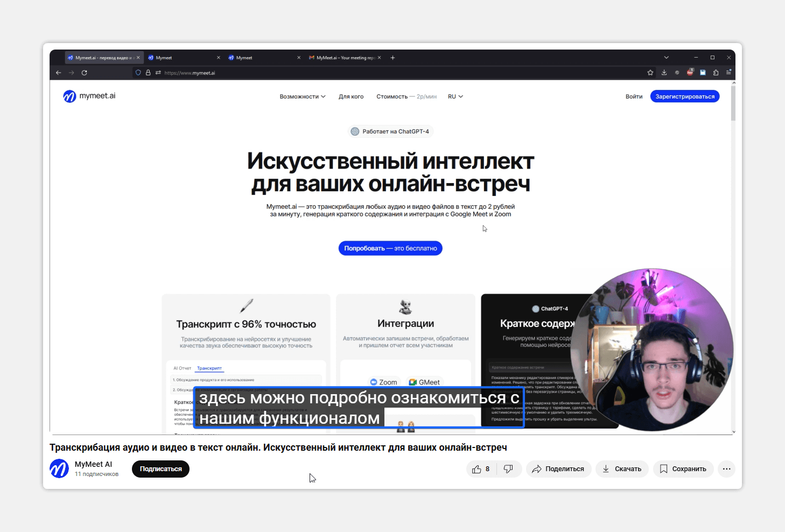
Task: Go back using the browser back arrow
Action: point(59,73)
